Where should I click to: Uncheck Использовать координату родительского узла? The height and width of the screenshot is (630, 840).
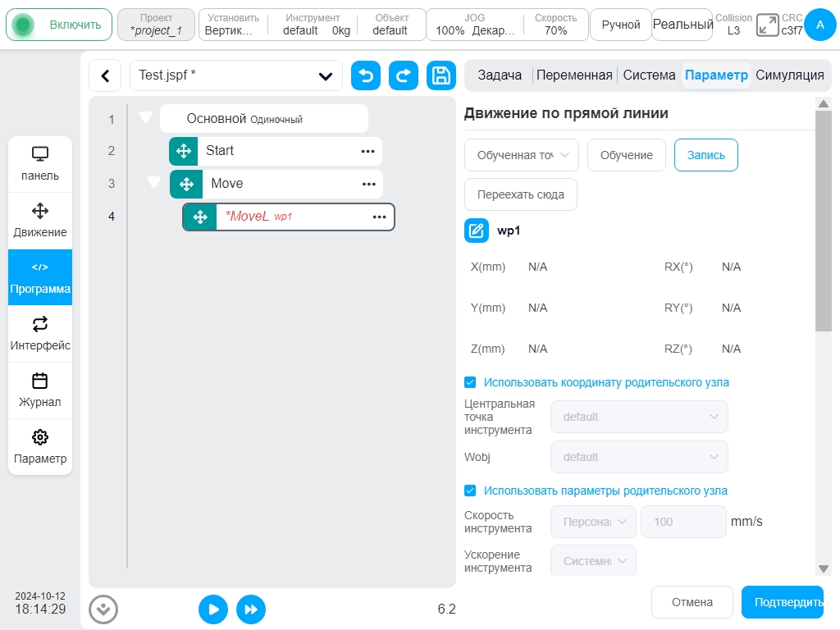(x=470, y=382)
